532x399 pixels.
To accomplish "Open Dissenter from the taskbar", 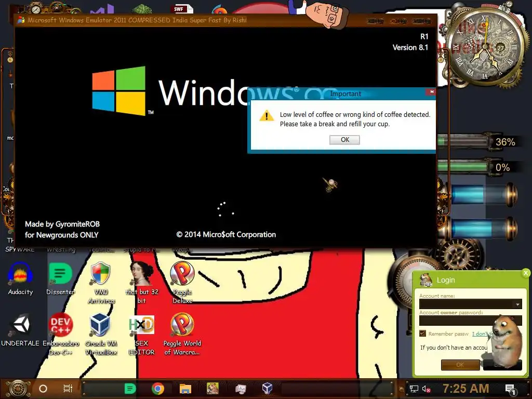I will [130, 389].
